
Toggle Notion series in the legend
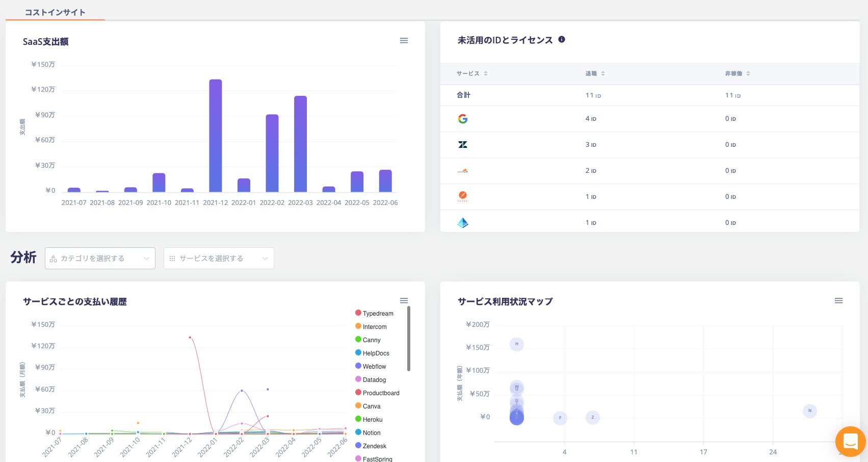pos(368,432)
